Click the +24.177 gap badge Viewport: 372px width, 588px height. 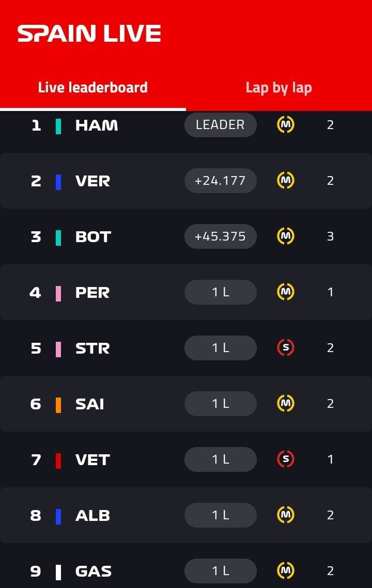pyautogui.click(x=220, y=180)
